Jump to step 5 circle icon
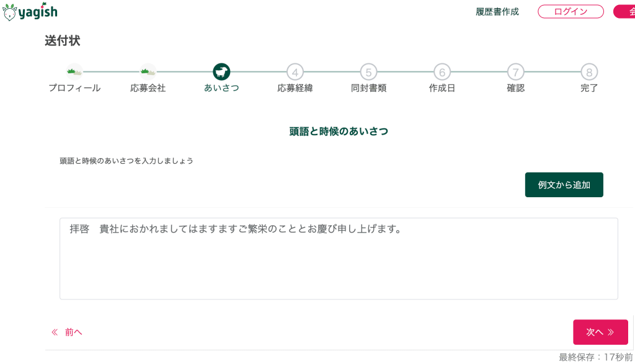The image size is (635, 364). 368,72
